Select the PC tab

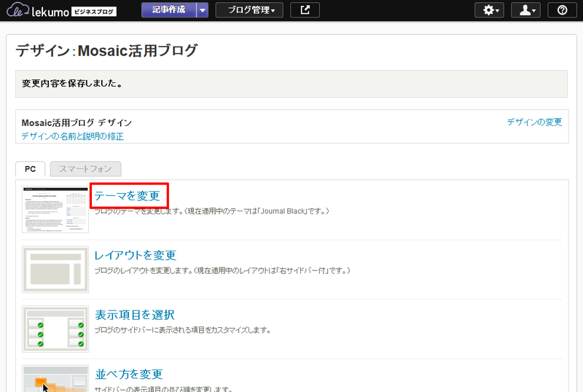[30, 169]
